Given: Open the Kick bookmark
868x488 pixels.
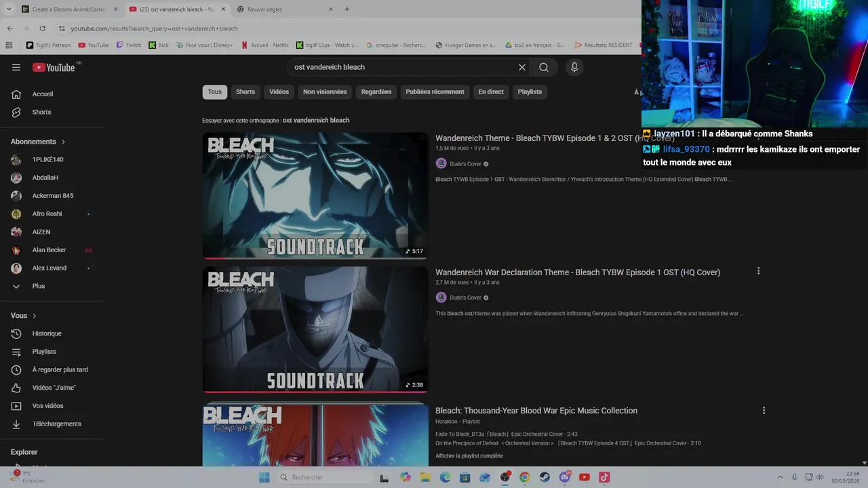Looking at the screenshot, I should tap(158, 45).
